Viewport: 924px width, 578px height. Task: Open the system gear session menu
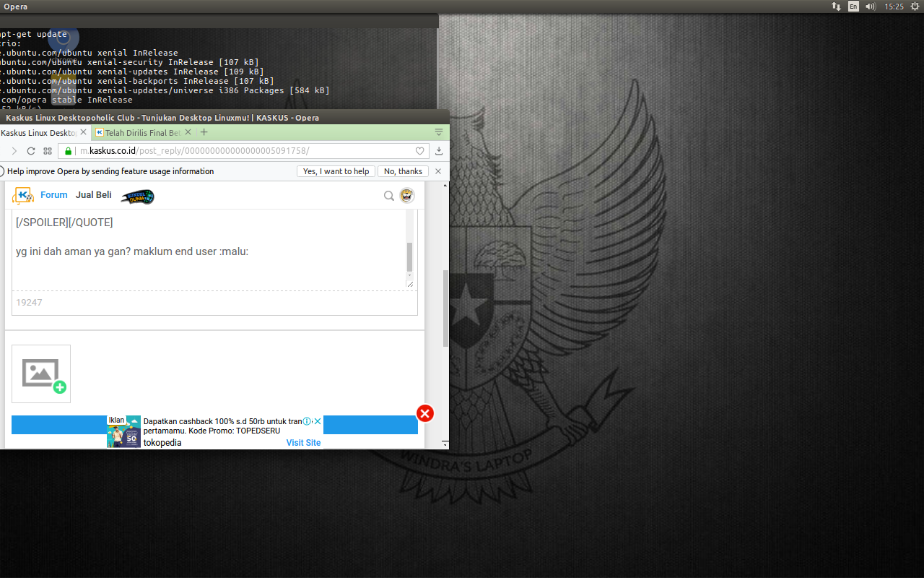click(x=915, y=7)
